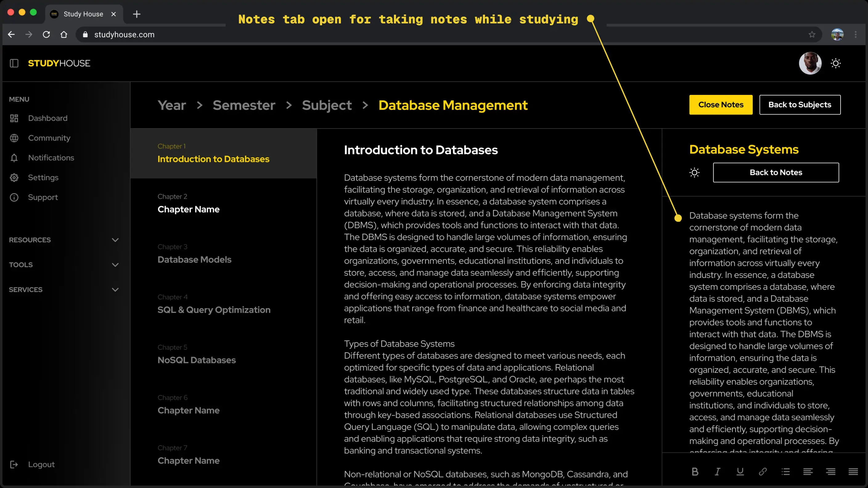Click the Introduction to Databases heading
The width and height of the screenshot is (868, 488).
coord(420,150)
